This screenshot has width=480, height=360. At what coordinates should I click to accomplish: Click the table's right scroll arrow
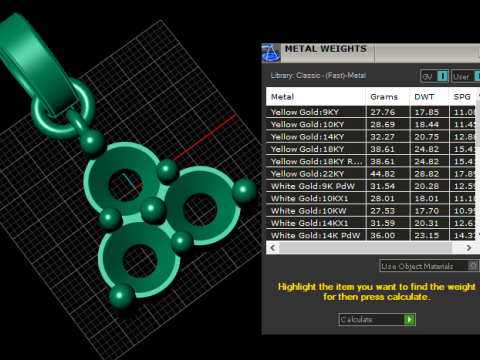(x=469, y=248)
